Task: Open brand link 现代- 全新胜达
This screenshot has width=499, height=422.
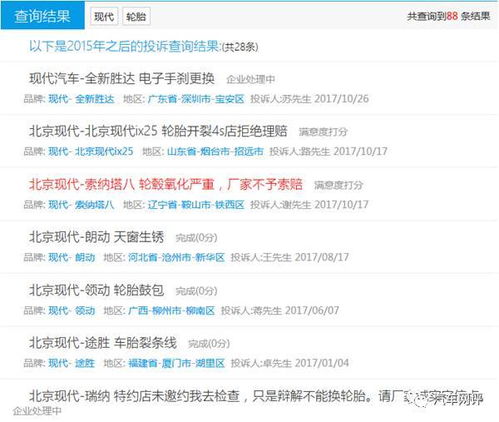Action: coord(81,99)
